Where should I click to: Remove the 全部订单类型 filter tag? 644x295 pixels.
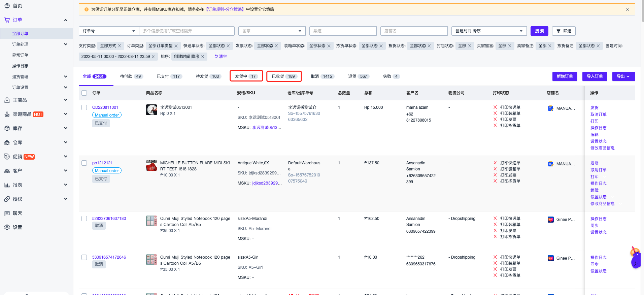tap(176, 46)
